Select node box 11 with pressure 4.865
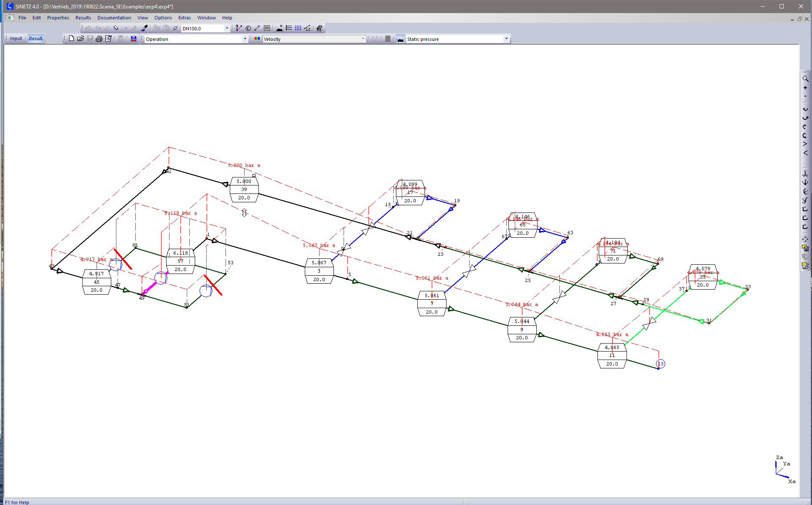Screen dimensions: 812x505 coord(612,355)
